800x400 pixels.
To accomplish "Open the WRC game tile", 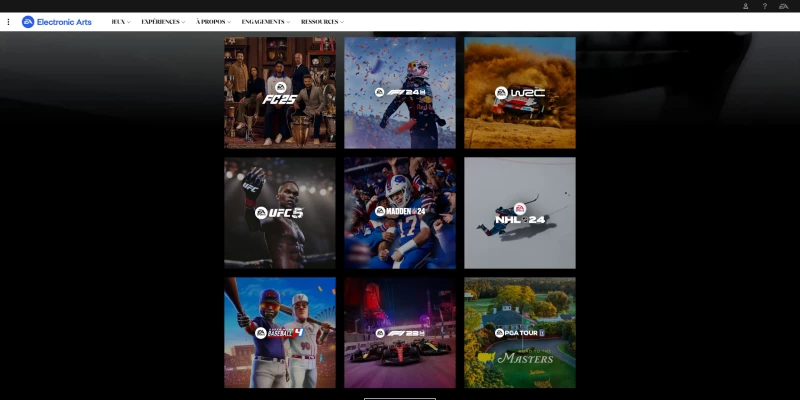I will coord(520,92).
